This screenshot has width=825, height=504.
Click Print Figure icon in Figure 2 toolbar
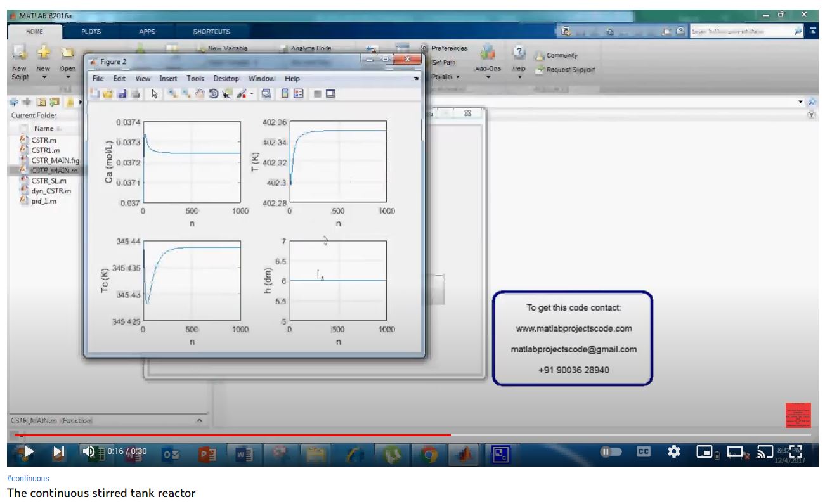(x=134, y=94)
